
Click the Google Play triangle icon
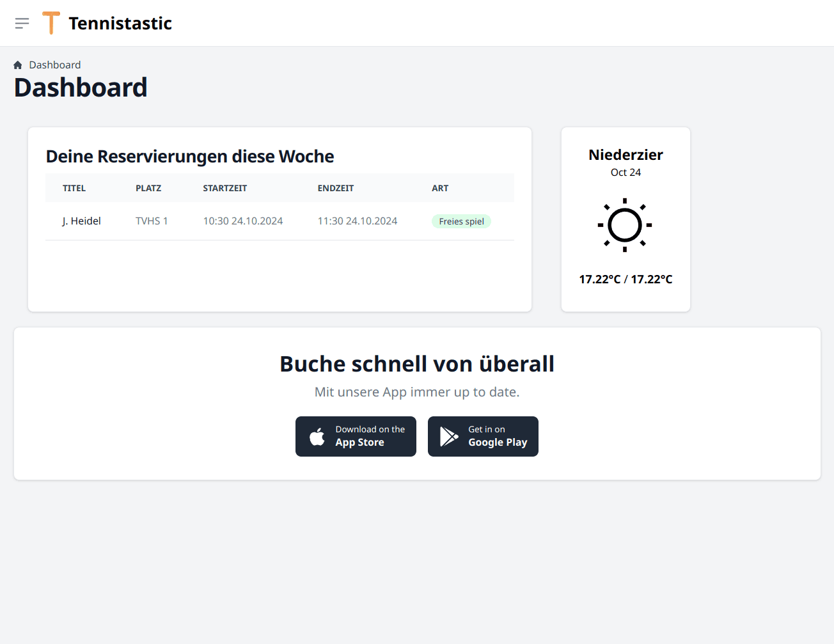click(448, 436)
